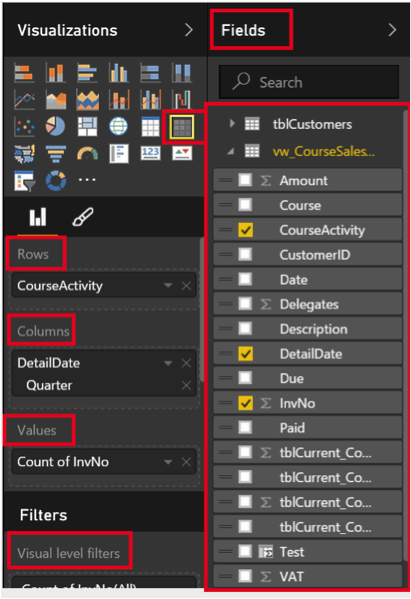This screenshot has height=599, width=411.
Task: Uncheck the CourseActivity field checkbox
Action: 245,230
